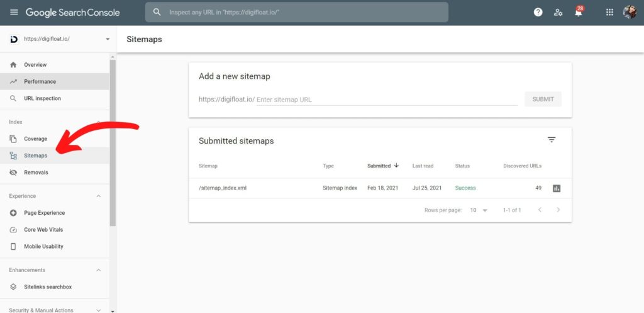Click the sidebar scroll-down arrow
This screenshot has width=644, height=313.
click(113, 311)
